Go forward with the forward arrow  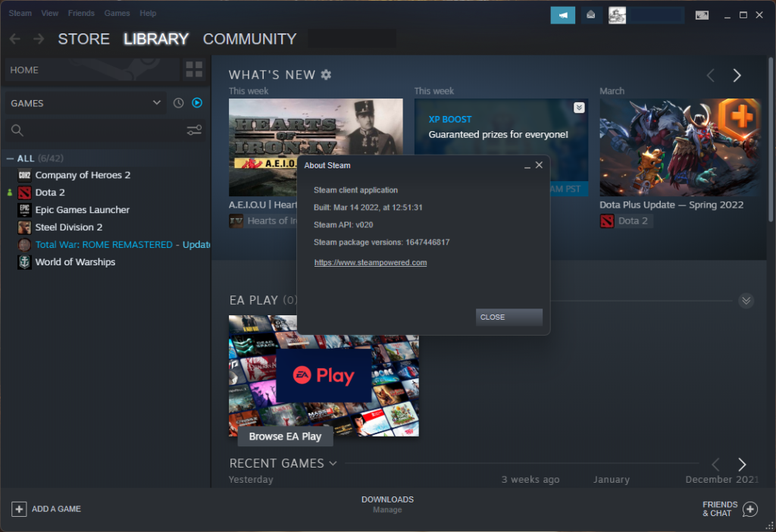point(39,39)
